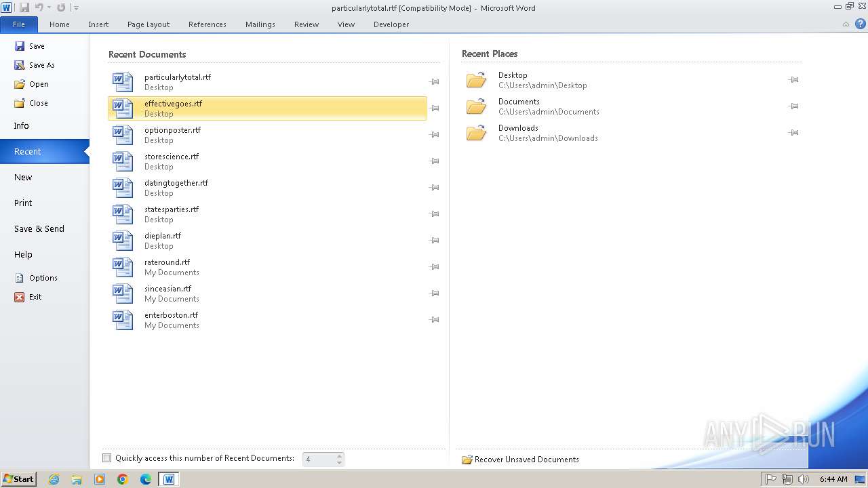
Task: Open Word Options
Action: pos(37,278)
